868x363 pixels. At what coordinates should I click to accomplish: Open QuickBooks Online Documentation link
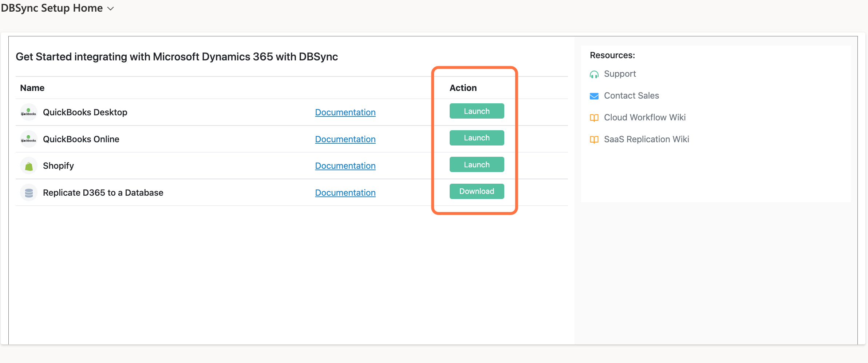pos(345,139)
